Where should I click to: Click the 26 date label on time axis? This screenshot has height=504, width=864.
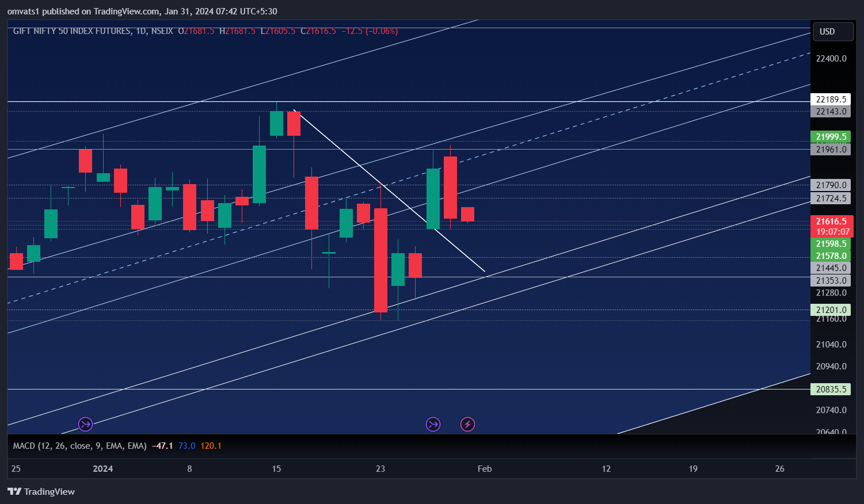tap(779, 469)
